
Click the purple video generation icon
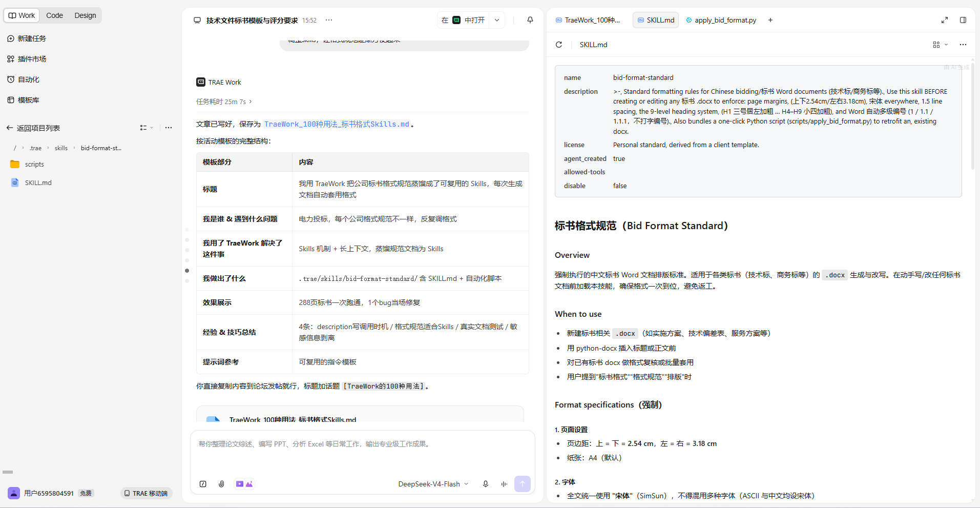(240, 484)
